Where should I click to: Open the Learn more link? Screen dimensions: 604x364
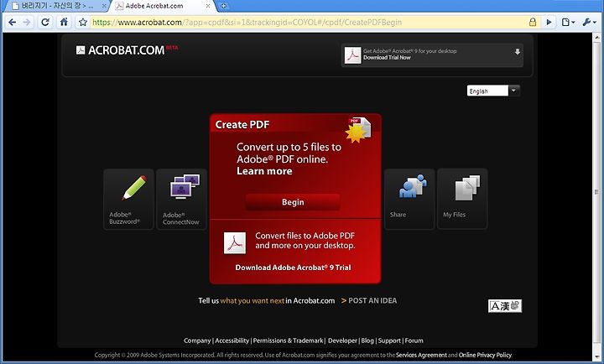point(264,171)
